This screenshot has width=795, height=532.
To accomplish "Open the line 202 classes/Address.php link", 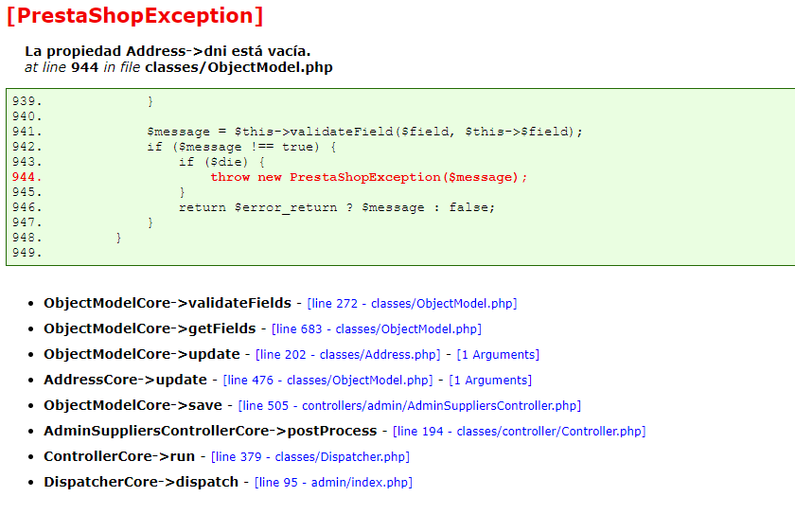I will tap(348, 354).
